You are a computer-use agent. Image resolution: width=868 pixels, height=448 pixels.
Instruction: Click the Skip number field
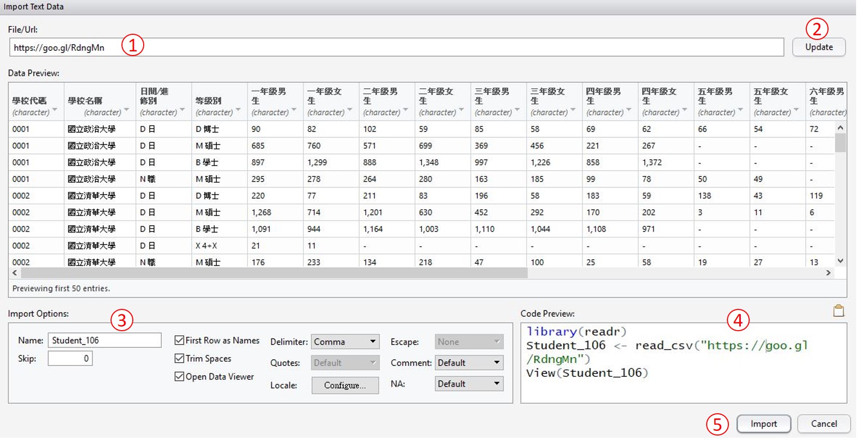point(70,358)
